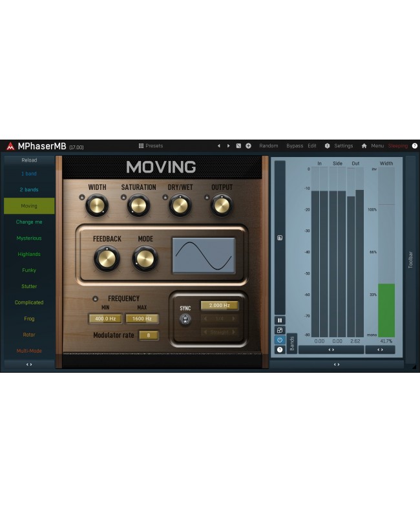The height and width of the screenshot is (513, 420).
Task: Toggle the Sync switch
Action: coord(185,319)
